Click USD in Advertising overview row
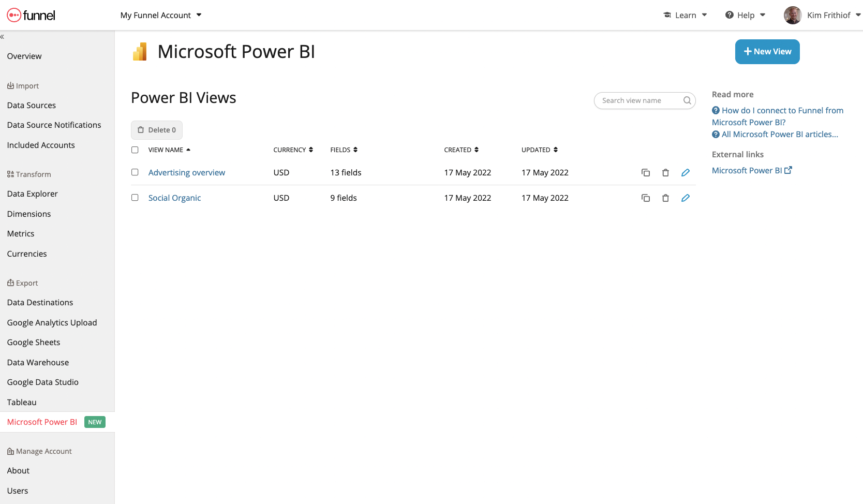 pos(281,173)
